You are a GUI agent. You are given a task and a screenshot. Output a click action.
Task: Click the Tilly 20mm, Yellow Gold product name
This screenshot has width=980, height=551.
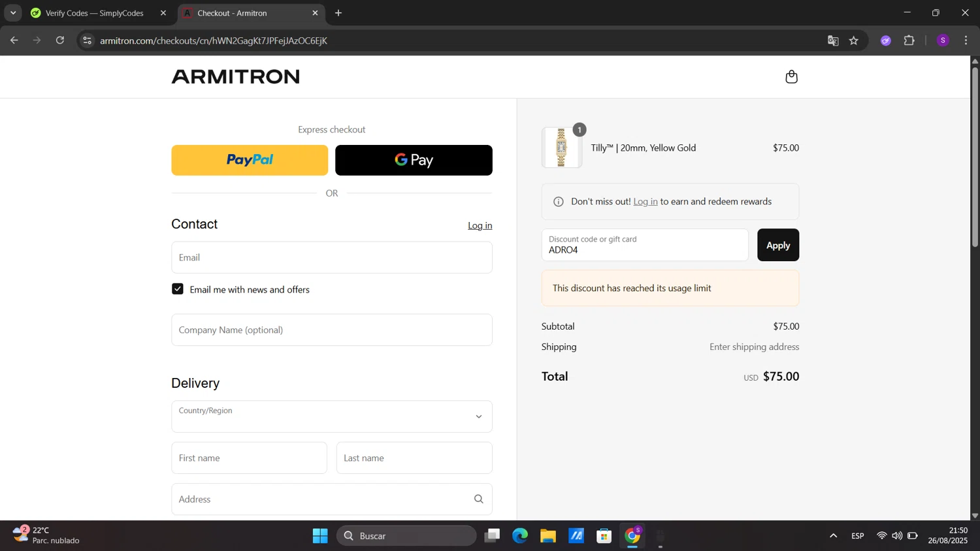(644, 148)
